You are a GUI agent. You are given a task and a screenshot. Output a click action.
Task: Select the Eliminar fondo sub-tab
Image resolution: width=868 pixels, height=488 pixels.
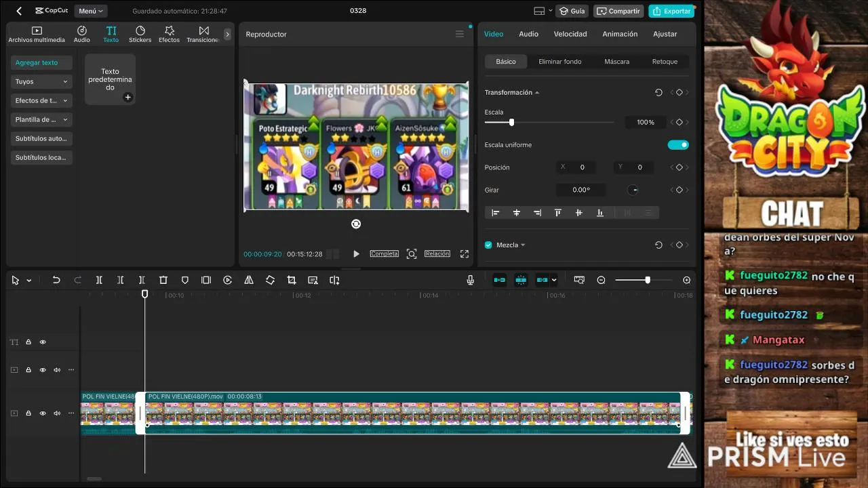coord(560,62)
